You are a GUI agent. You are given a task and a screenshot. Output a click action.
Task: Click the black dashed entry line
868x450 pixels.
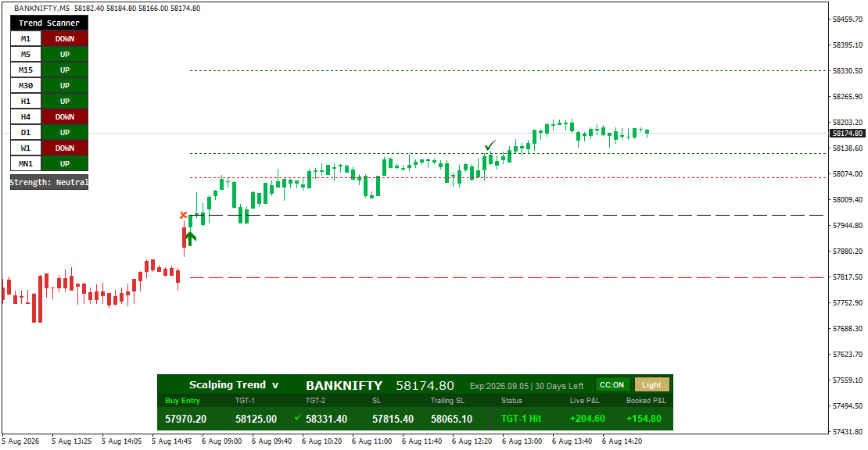(506, 215)
